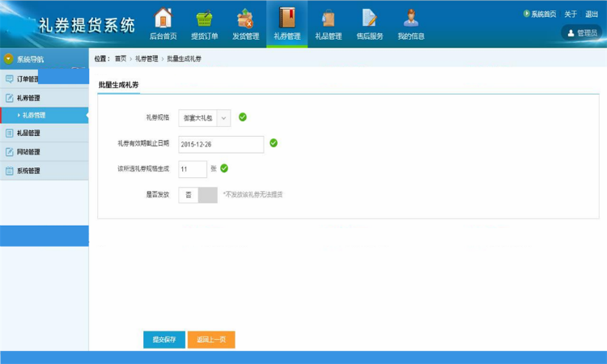This screenshot has height=364, width=607.
Task: Collapse the 系统导航 sidebar header
Action: (9, 59)
